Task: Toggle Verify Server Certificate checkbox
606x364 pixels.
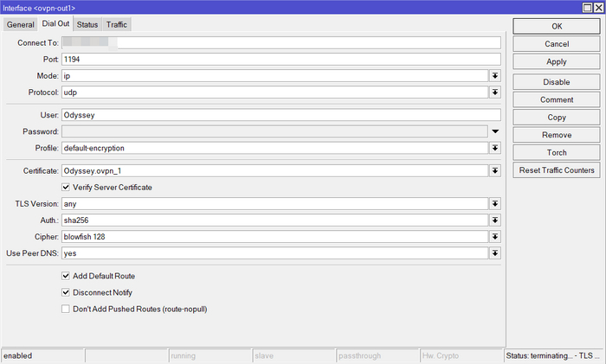Action: point(66,187)
